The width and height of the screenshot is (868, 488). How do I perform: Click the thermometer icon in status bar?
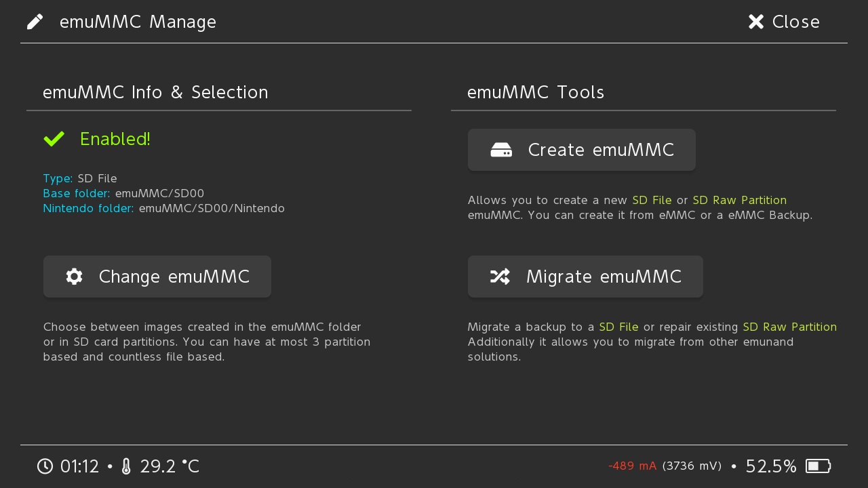pos(126,466)
